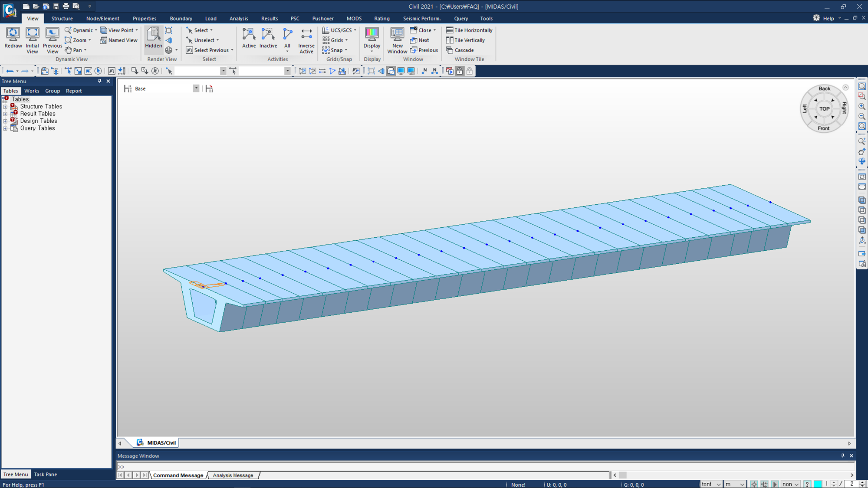Pin the Tree Menu panel
The height and width of the screenshot is (488, 868).
pyautogui.click(x=99, y=81)
